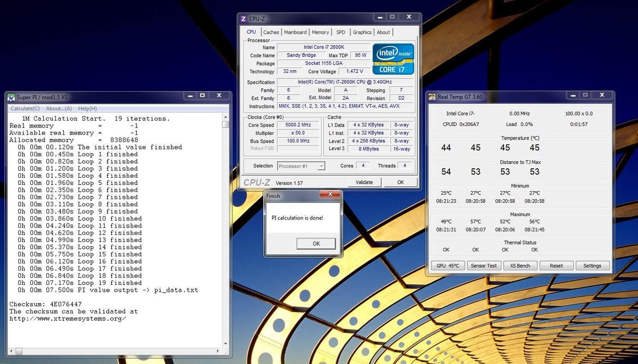
Task: Click the Technology 32 nm field
Action: tap(289, 71)
